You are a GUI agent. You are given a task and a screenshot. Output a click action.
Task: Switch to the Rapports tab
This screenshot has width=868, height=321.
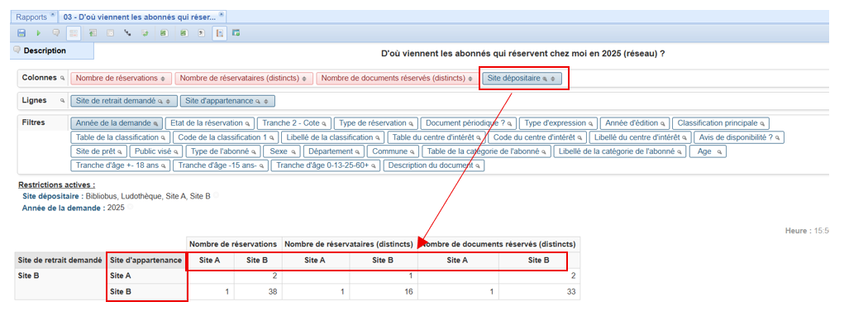coord(31,17)
